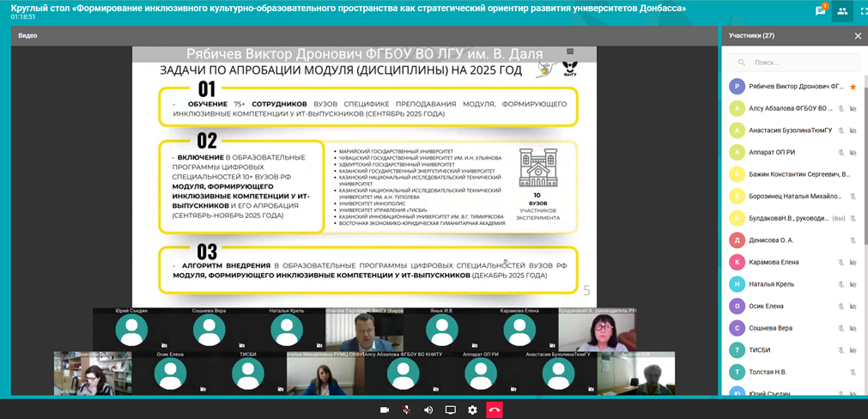The width and height of the screenshot is (868, 419).
Task: Select Рябичев Виктор Дронович in participants list
Action: coord(794,87)
